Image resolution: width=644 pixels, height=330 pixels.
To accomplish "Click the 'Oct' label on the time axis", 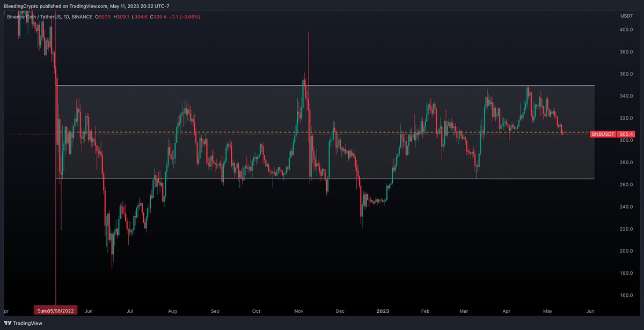I will point(256,311).
